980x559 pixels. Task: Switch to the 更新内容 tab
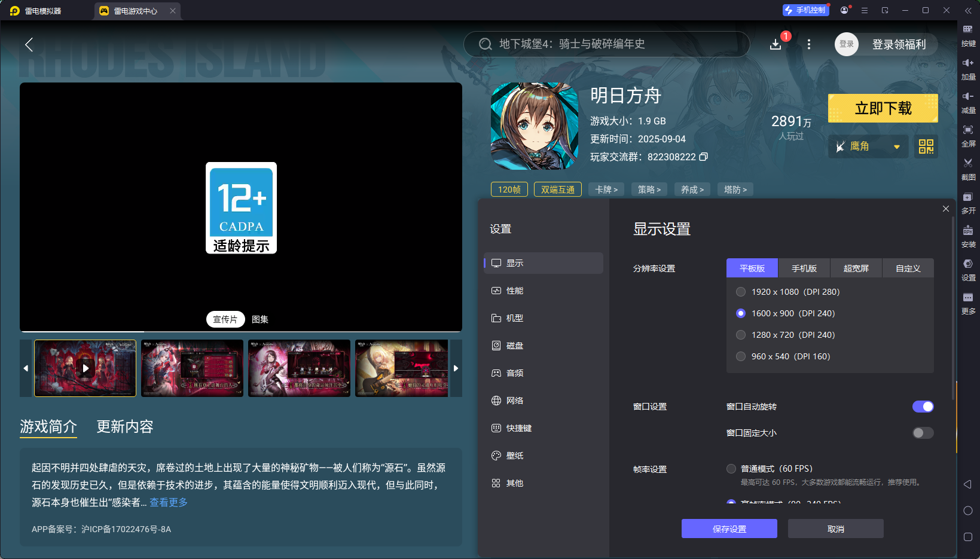click(x=125, y=426)
